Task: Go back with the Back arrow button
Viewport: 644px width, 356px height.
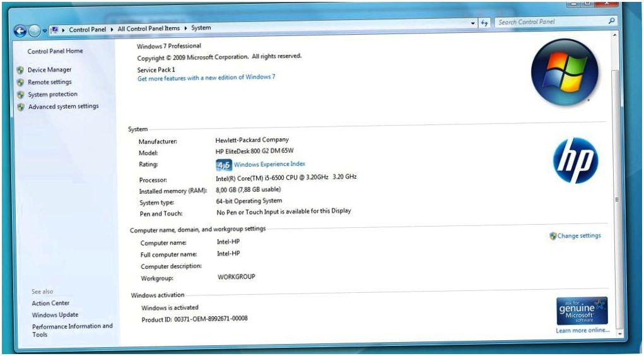Action: pos(20,30)
